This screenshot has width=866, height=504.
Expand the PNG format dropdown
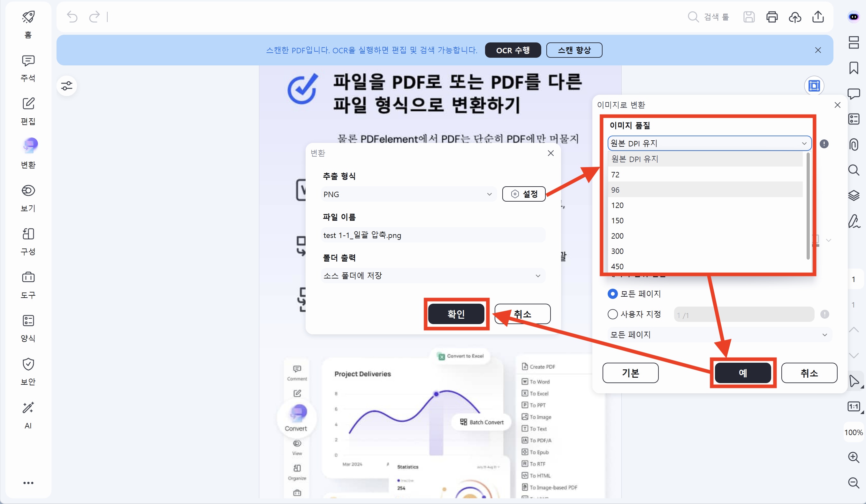pos(408,194)
